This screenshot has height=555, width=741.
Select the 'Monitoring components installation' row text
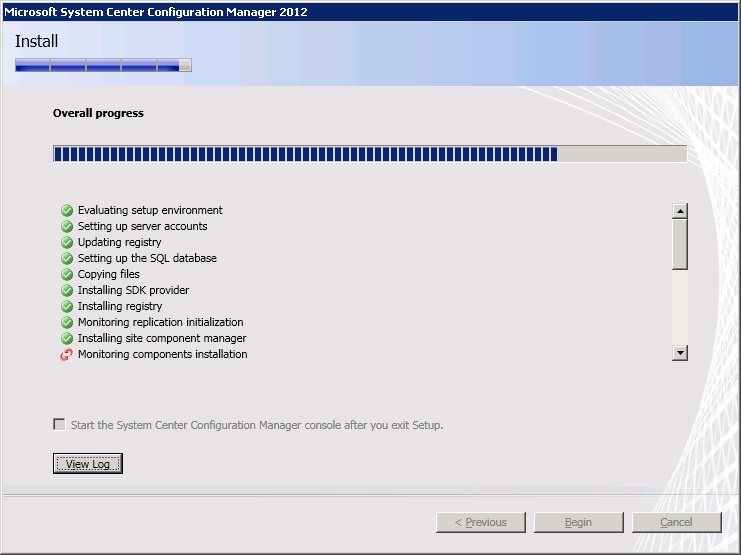(x=162, y=354)
